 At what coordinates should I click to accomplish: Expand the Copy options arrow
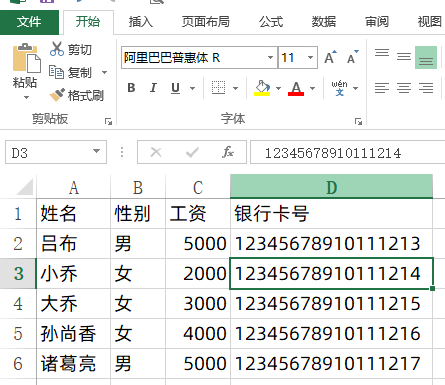[x=104, y=72]
